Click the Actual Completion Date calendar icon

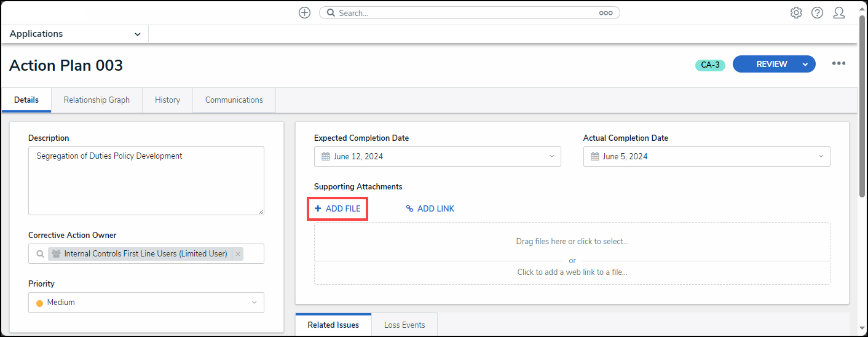click(595, 157)
